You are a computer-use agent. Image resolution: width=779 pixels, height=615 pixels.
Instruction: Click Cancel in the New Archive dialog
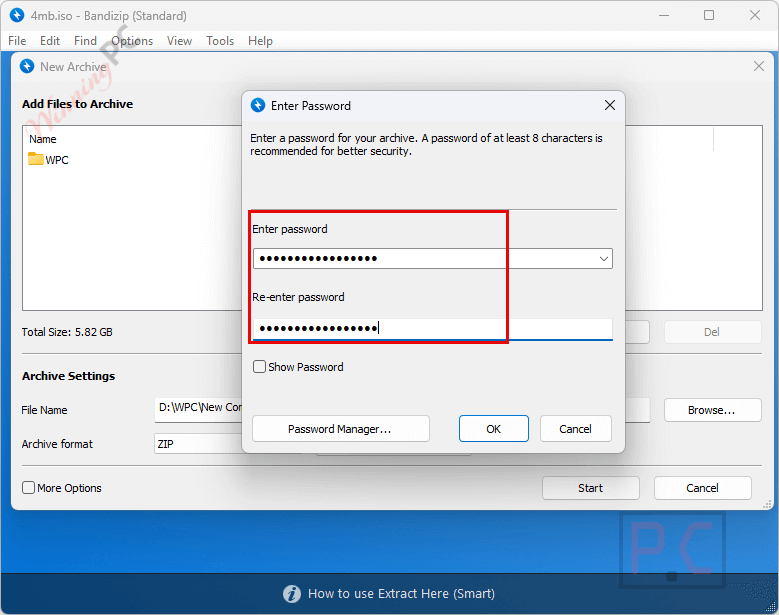point(702,488)
